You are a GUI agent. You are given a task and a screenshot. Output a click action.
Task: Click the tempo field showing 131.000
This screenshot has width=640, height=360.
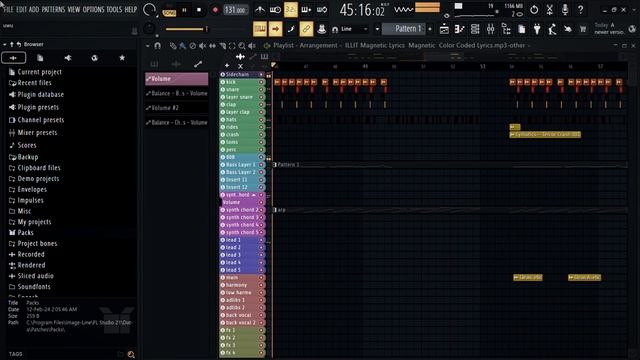(x=236, y=10)
